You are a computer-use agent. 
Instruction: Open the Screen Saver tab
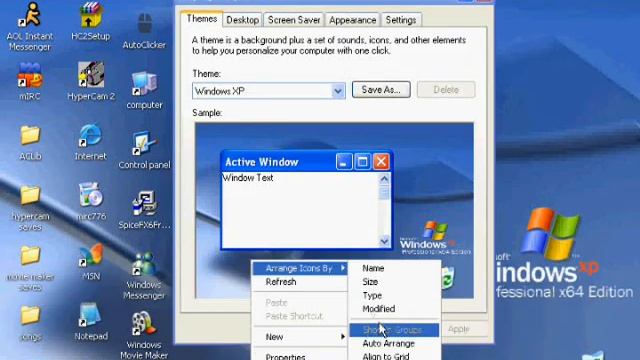click(x=294, y=20)
